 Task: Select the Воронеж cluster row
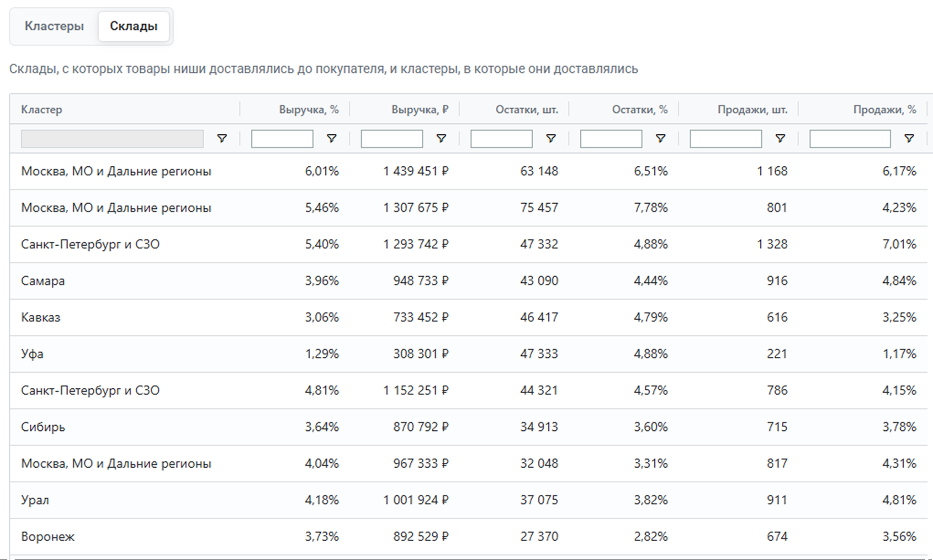click(x=48, y=537)
